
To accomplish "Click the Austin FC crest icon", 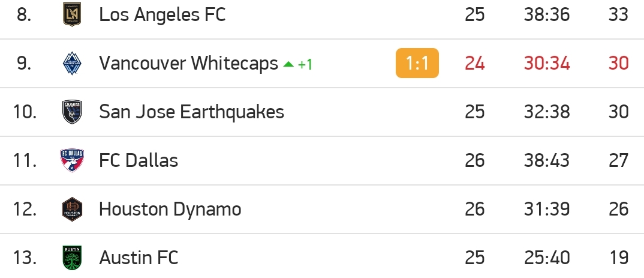I will pyautogui.click(x=72, y=258).
